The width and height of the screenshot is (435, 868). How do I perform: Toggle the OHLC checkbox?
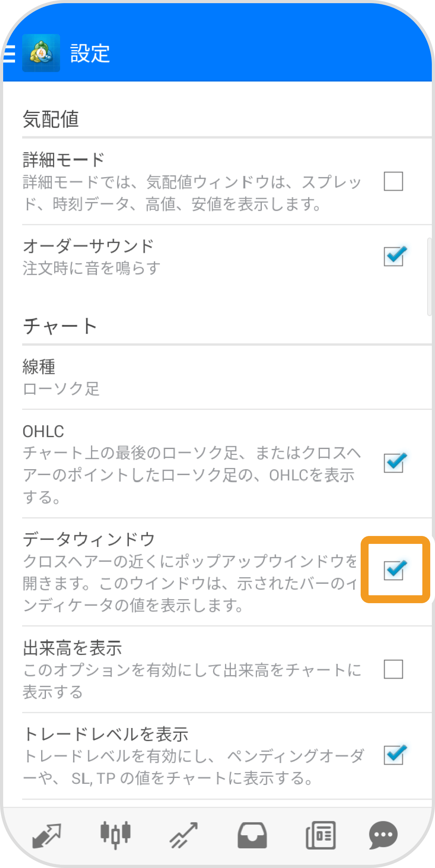[395, 463]
